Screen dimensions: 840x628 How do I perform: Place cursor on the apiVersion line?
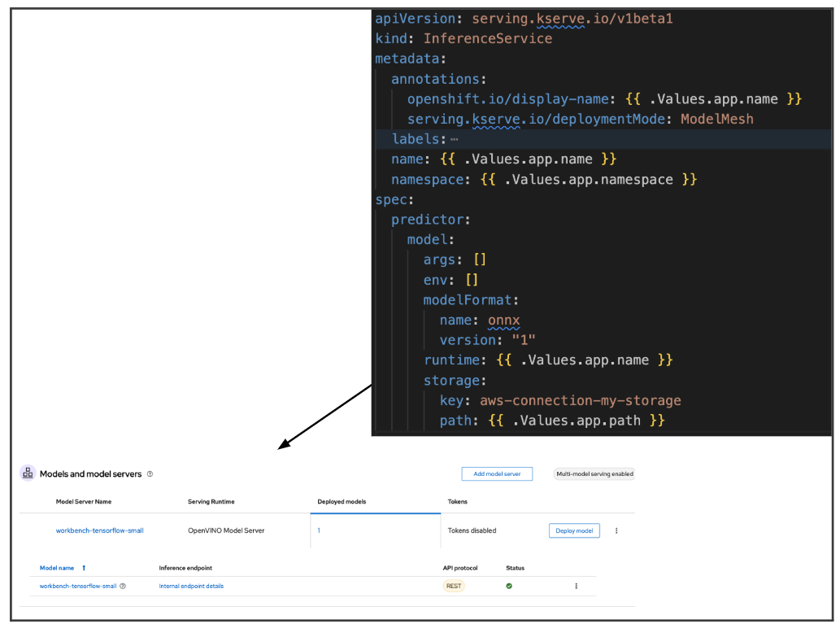(520, 19)
